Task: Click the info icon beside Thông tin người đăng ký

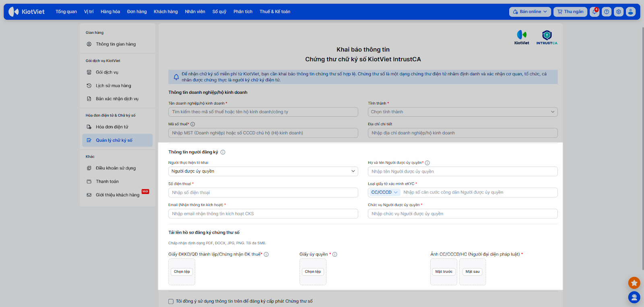Action: 223,152
